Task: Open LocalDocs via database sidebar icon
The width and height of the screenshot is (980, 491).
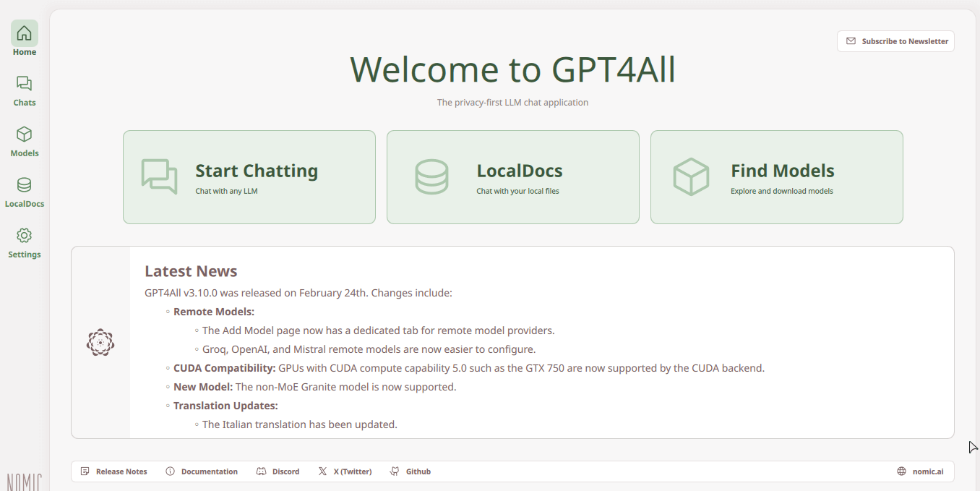Action: pos(25,185)
